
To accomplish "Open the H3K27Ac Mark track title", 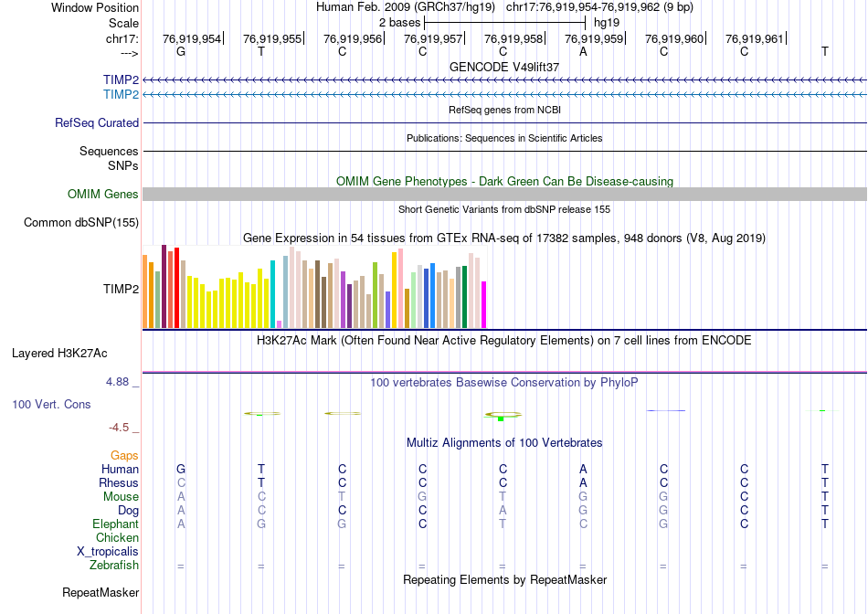I will (504, 340).
